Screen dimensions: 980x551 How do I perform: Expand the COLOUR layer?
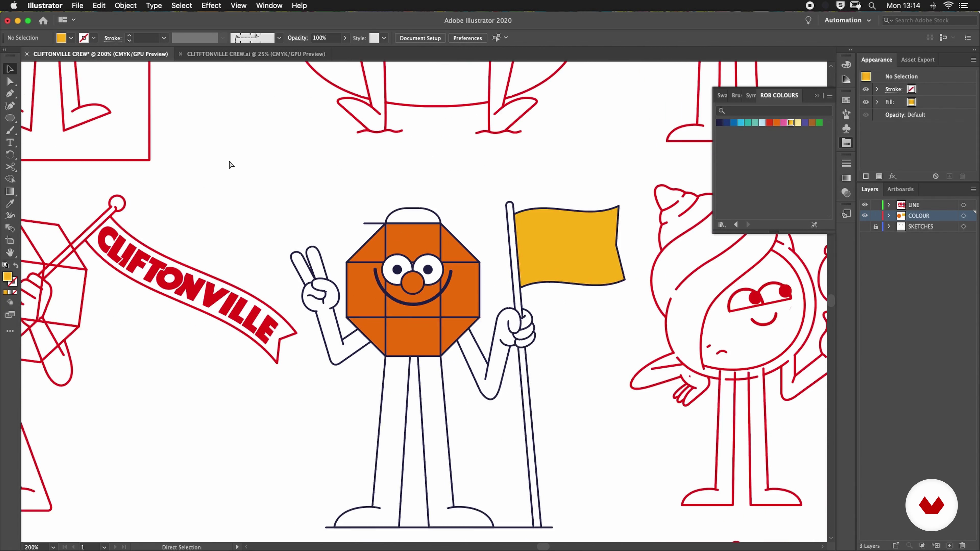[889, 215]
